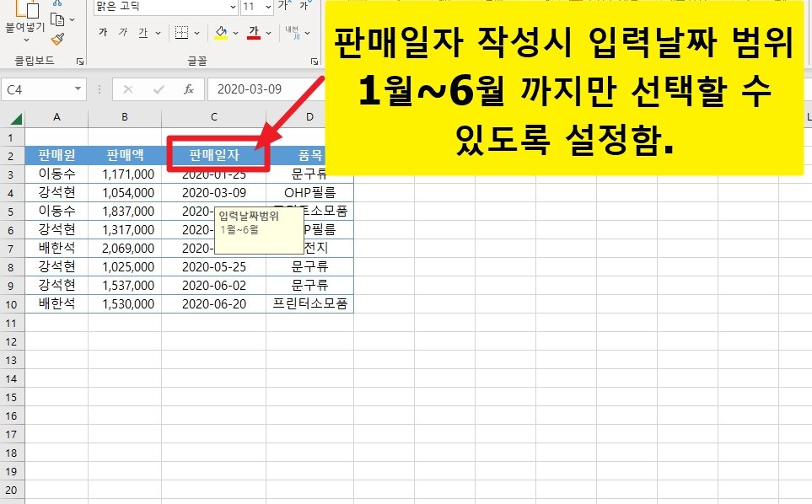
Task: Open the Font (글꼴) group dialog launcher
Action: click(315, 62)
